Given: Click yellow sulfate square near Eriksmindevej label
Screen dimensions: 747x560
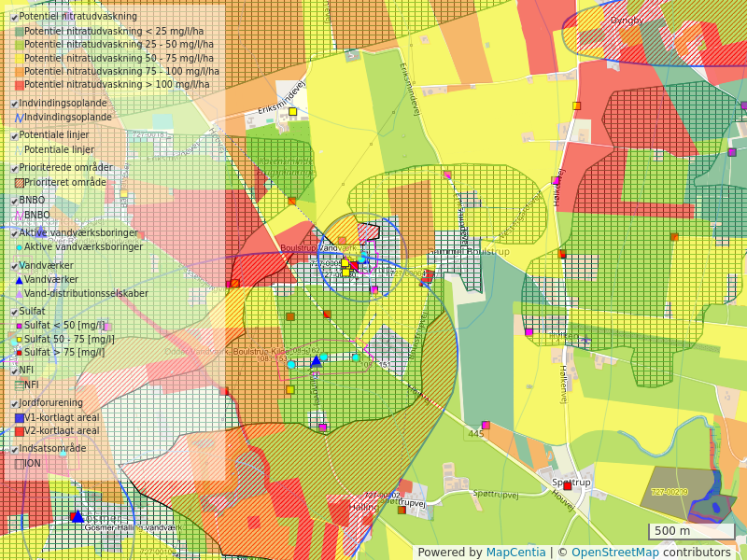Looking at the screenshot, I should [292, 111].
